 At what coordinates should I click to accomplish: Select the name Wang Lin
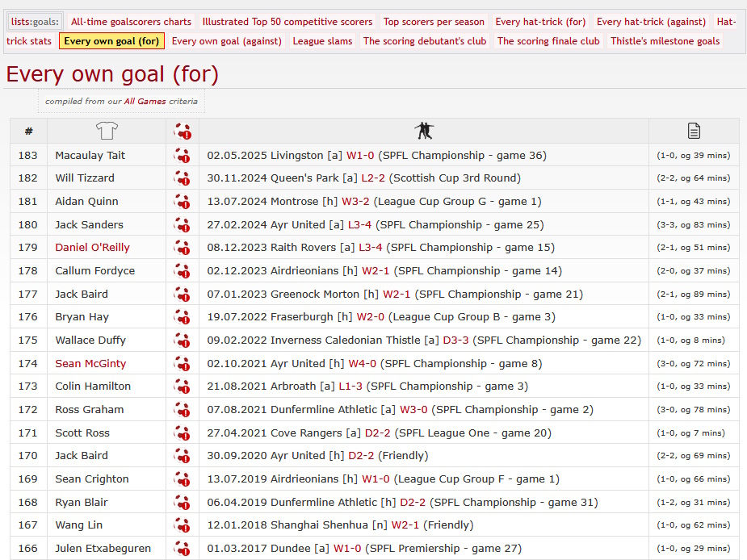tap(78, 525)
